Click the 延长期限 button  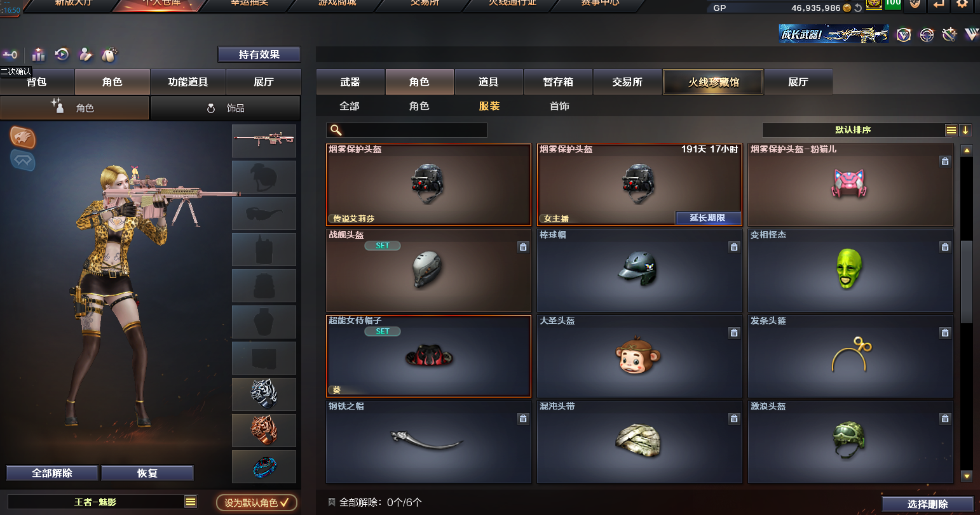(x=708, y=218)
